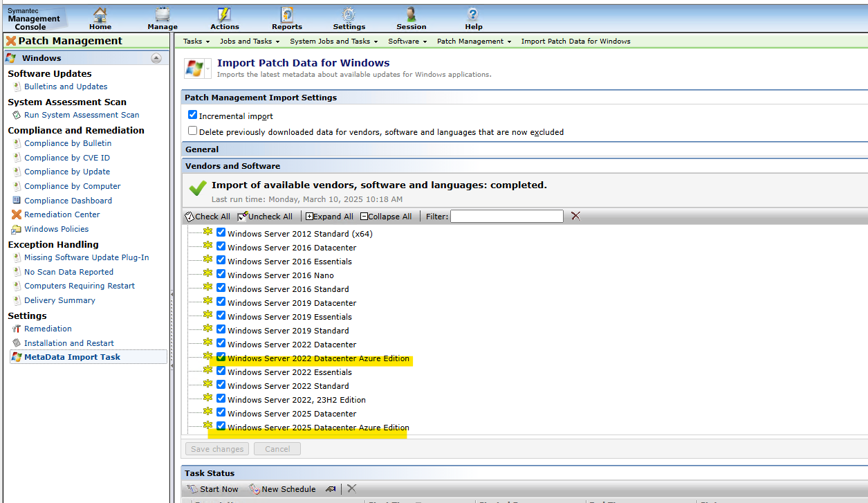The image size is (868, 503).
Task: Uncheck Windows Server 2012 Standard (x64)
Action: pos(221,232)
